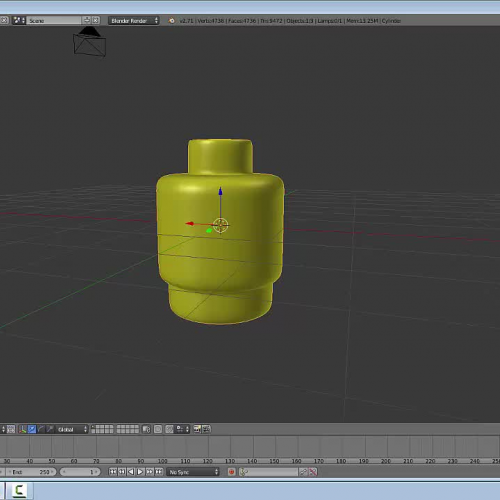Image resolution: width=500 pixels, height=500 pixels.
Task: Render OpenGL image of viewport
Action: pos(197,429)
